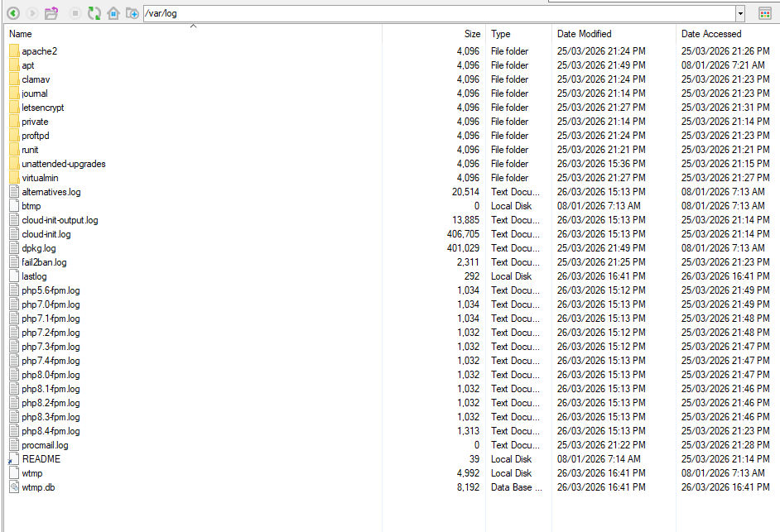Select the php8.4-fpm.log file
Image resolution: width=780 pixels, height=532 pixels.
[x=51, y=431]
